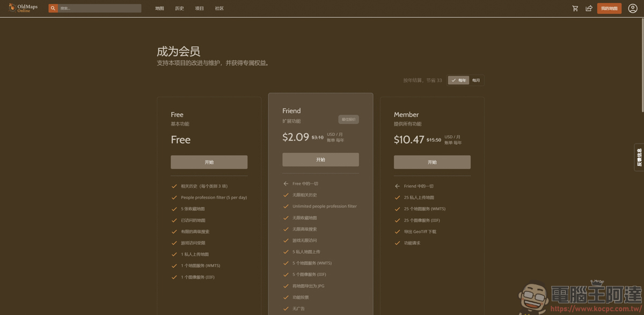Click the page vertical scrollbar
This screenshot has height=315, width=644.
click(x=642, y=64)
